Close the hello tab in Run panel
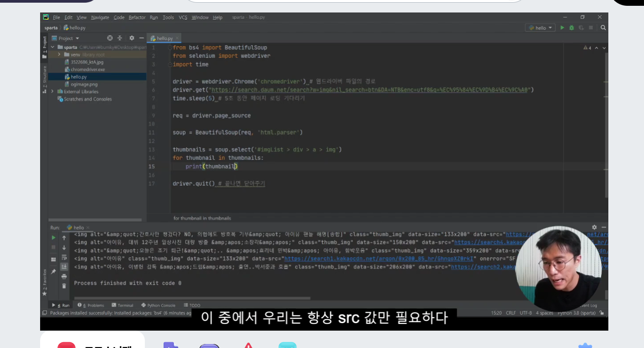 [87, 228]
